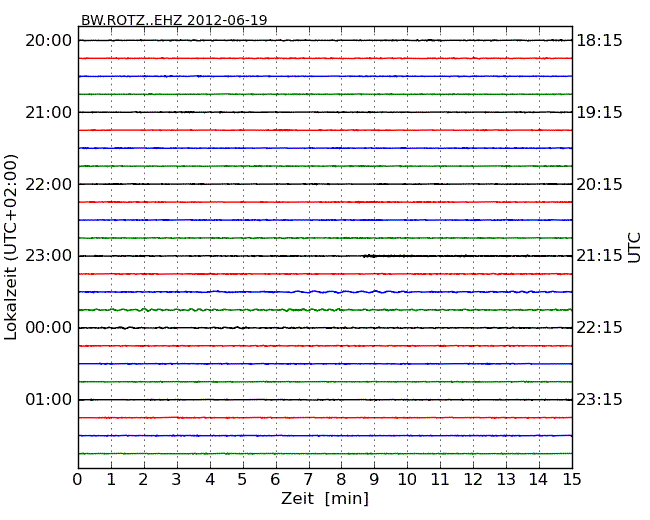Click the bottom-most green trace in the plot
650x520 pixels.
point(325,454)
